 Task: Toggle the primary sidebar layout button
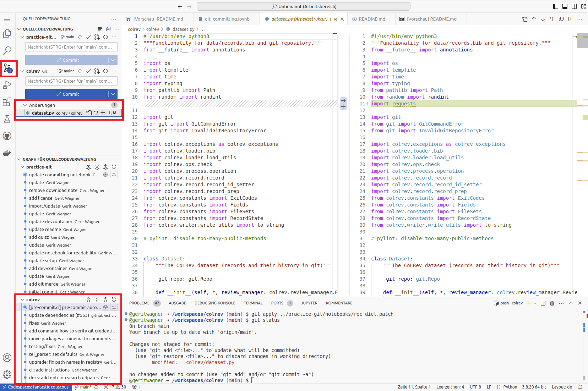tap(556, 6)
